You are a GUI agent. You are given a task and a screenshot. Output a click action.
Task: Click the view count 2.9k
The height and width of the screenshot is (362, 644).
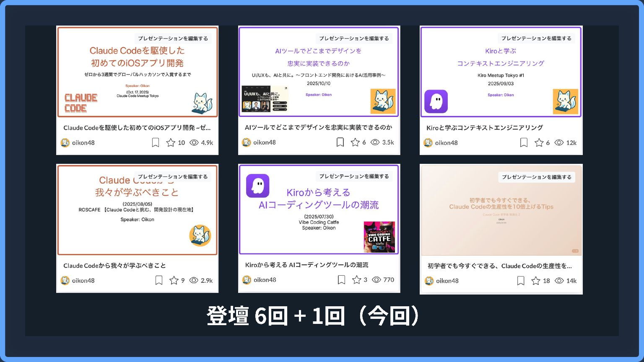pyautogui.click(x=207, y=281)
